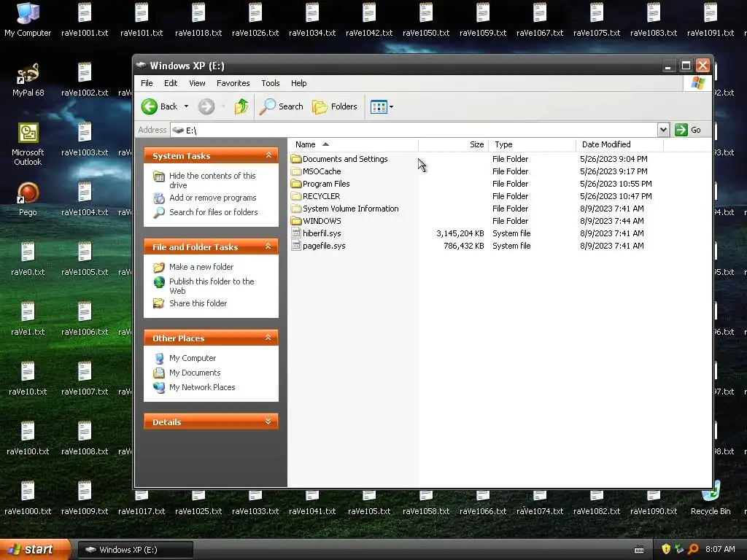This screenshot has width=747, height=560.
Task: Open the Favorites menu
Action: (x=233, y=83)
